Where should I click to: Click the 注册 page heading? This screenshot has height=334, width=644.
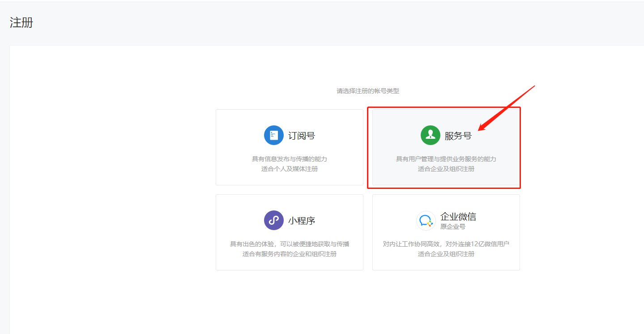pyautogui.click(x=21, y=22)
